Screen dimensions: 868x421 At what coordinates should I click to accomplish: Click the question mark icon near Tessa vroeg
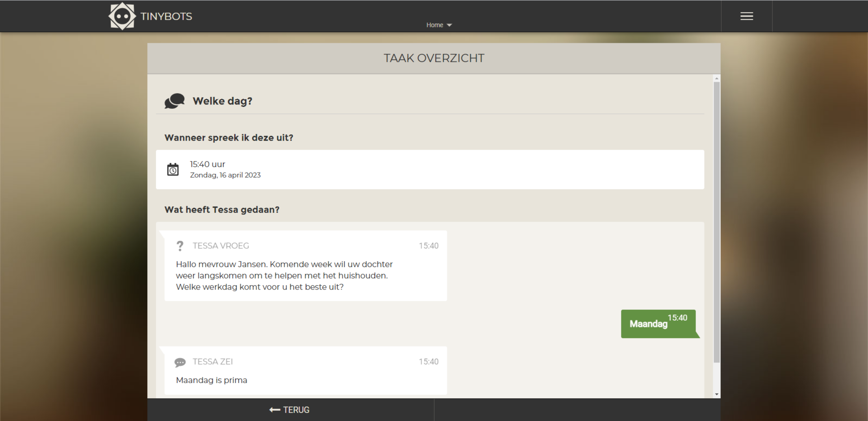tap(180, 246)
